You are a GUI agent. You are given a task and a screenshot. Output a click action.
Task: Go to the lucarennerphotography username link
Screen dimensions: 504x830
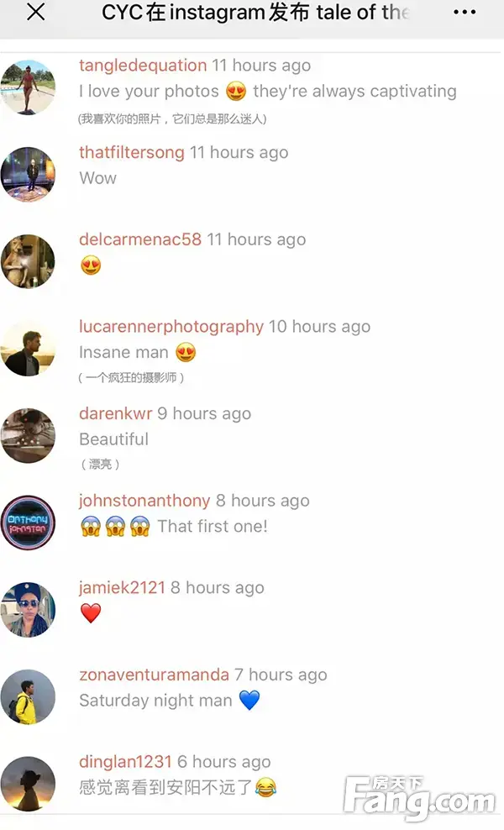click(171, 327)
